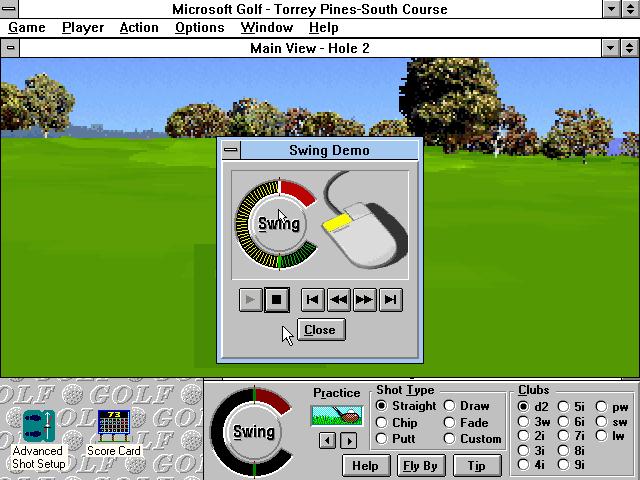The width and height of the screenshot is (640, 480).
Task: Open the Window menu
Action: (267, 28)
